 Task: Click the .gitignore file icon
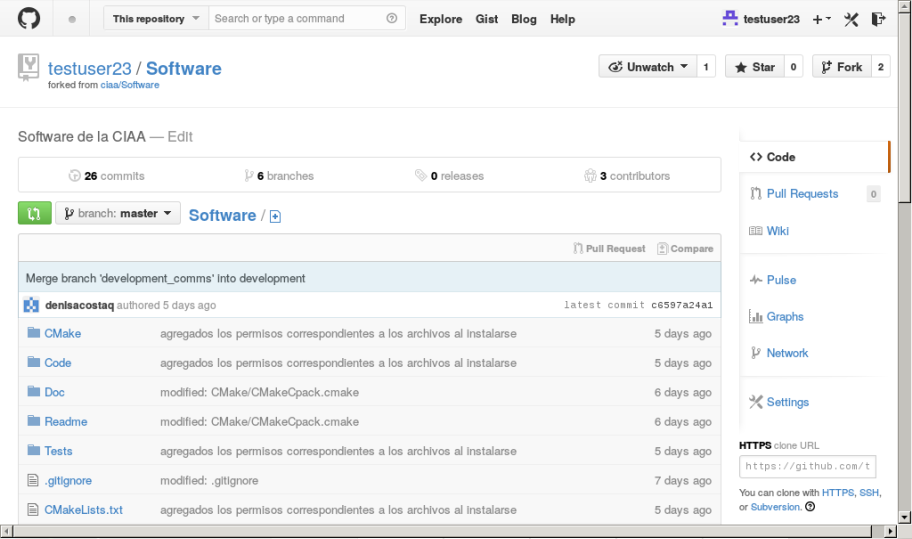[33, 480]
